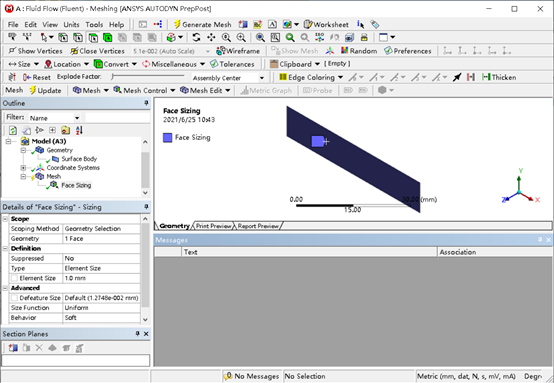This screenshot has height=383, width=554.
Task: Switch to the Print Preview tab
Action: coord(213,226)
